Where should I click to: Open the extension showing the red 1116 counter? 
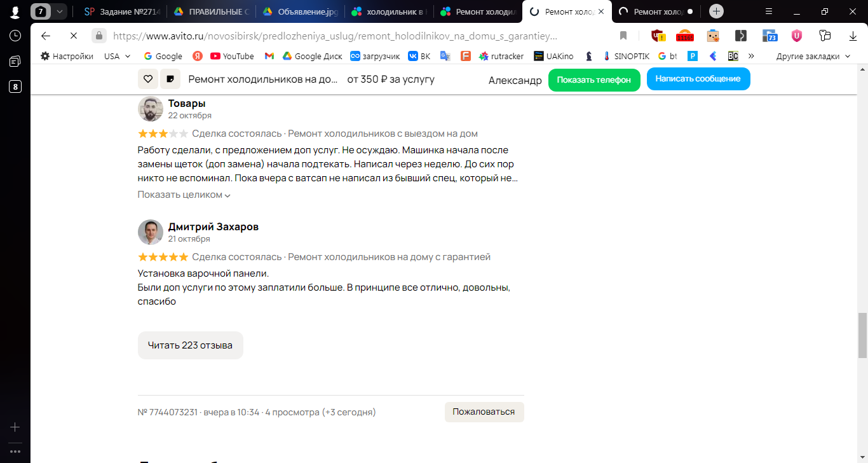coord(684,36)
